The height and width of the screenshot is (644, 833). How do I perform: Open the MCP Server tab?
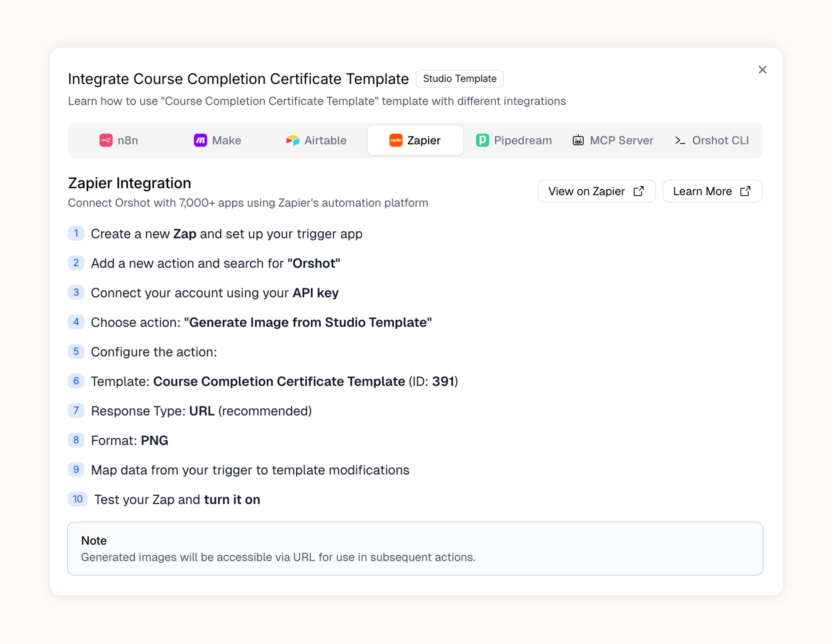(x=613, y=140)
